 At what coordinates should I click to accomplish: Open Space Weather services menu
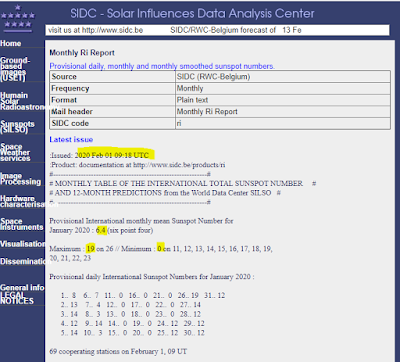(x=15, y=152)
